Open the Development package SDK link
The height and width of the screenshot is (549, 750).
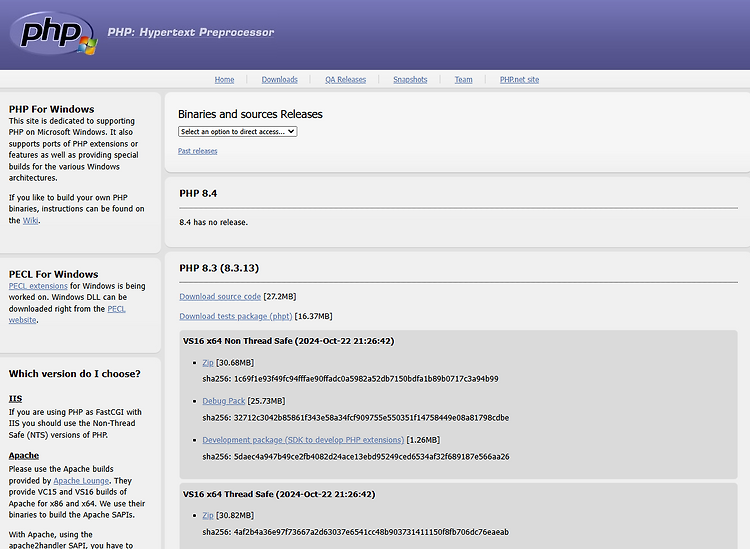click(x=303, y=439)
